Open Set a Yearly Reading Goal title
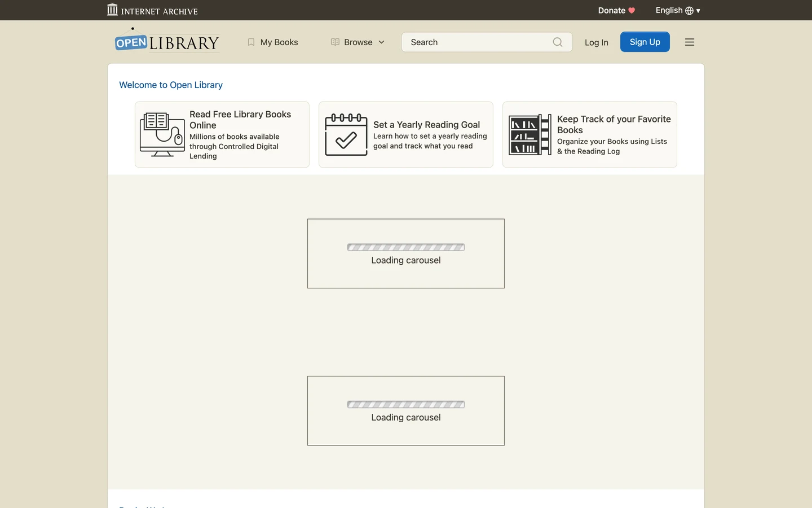812x508 pixels. [x=426, y=125]
